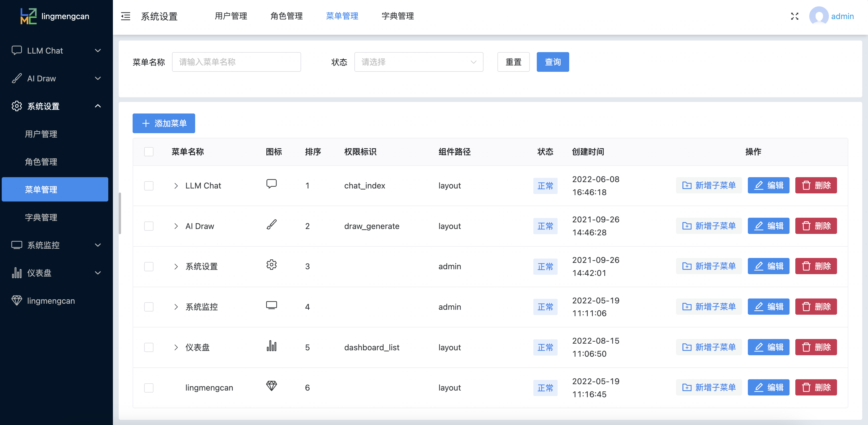Click the chat_index permission cell
This screenshot has height=425, width=868.
click(365, 186)
